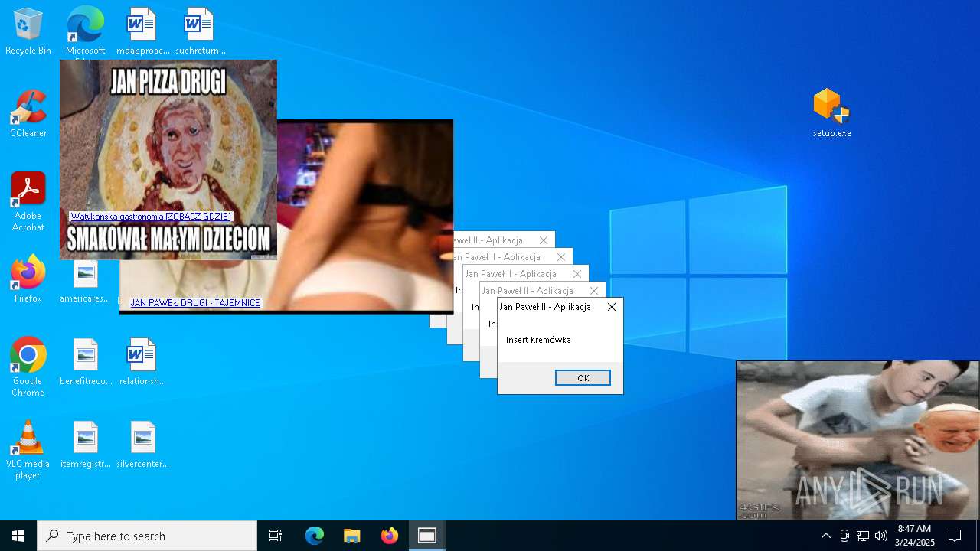This screenshot has width=980, height=551.
Task: Open the volume tray icon
Action: pos(881,536)
